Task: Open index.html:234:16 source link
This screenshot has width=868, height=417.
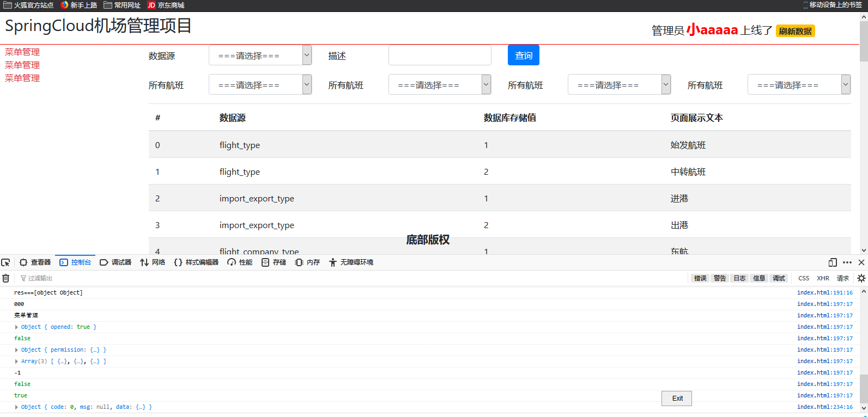Action: [825, 407]
